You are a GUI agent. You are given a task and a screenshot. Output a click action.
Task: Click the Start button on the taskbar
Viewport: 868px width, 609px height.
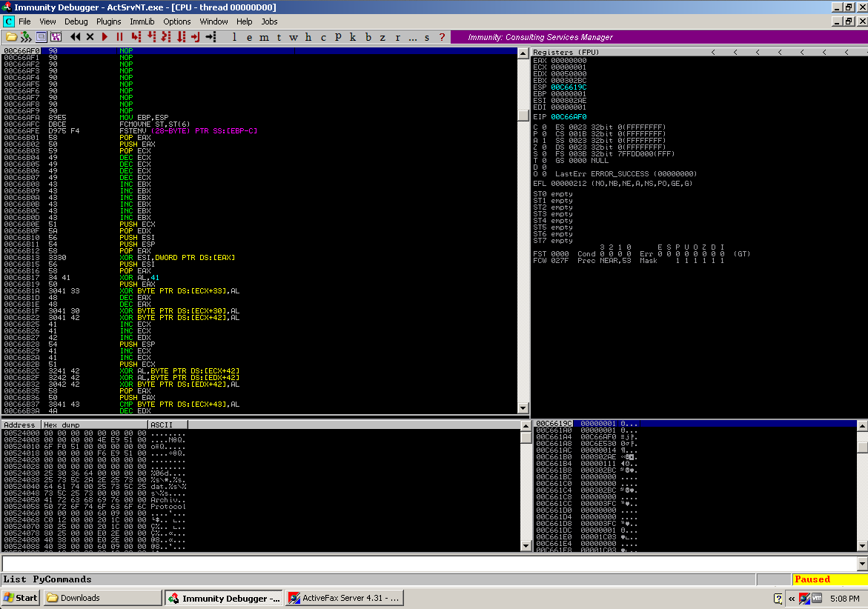pyautogui.click(x=21, y=598)
